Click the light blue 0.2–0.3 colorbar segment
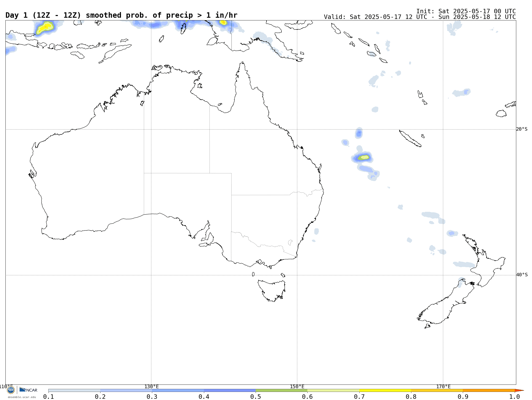 (126, 390)
